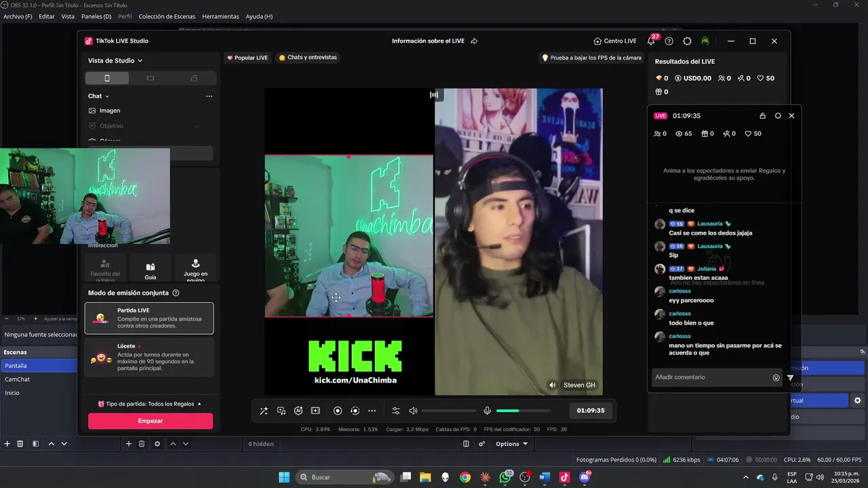Open more options ellipsis in LIVE toolbar

[372, 411]
